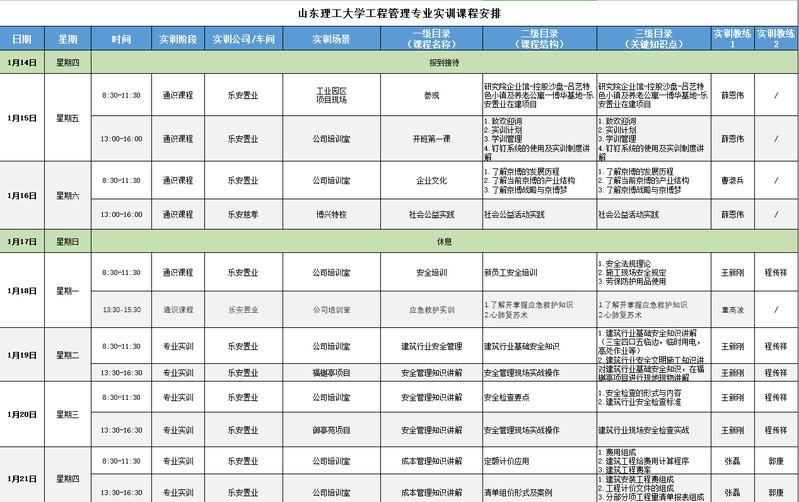Click the 实训公司/车间 column header
This screenshot has width=799, height=502.
243,39
